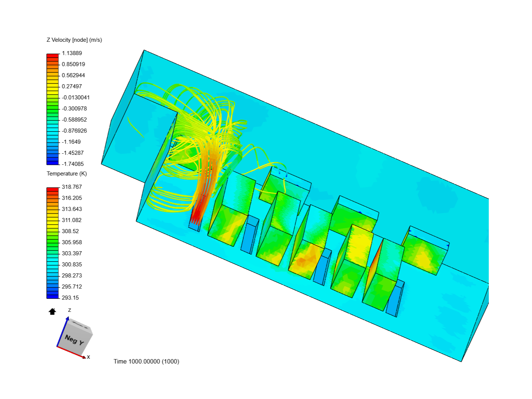
Task: Click the 311.082 temperature legend value
Action: point(72,220)
